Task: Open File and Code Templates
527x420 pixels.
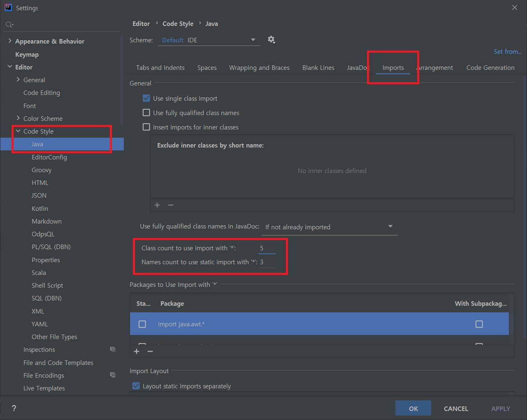Action: tap(58, 362)
